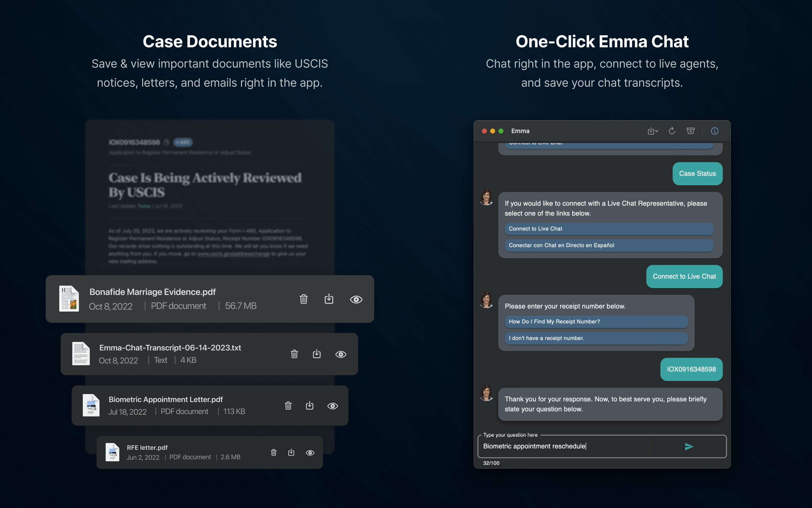This screenshot has width=812, height=508.
Task: Click the 32/100 character counter
Action: pyautogui.click(x=491, y=463)
